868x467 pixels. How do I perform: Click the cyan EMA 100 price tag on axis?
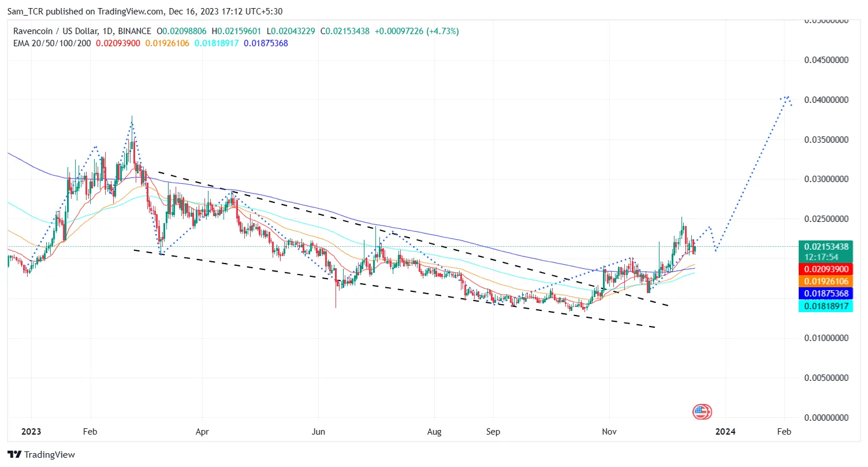coord(826,306)
